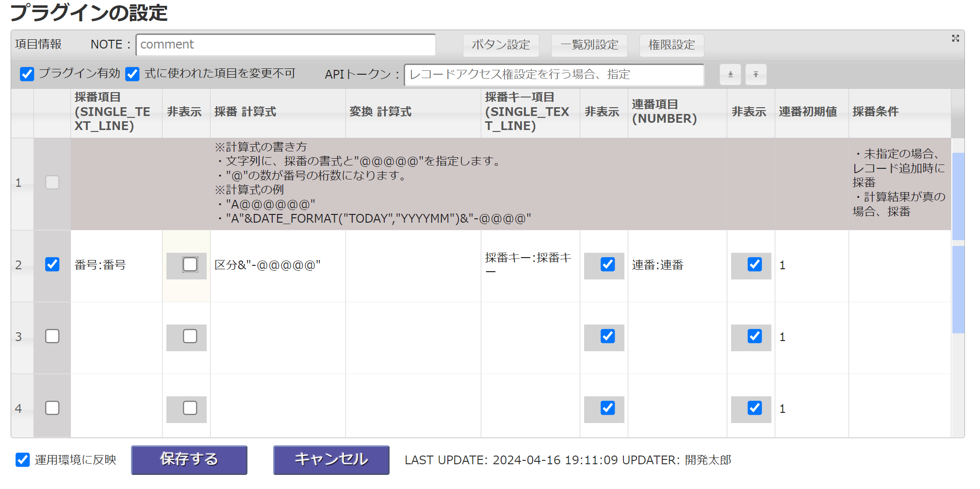Toggle row 3 採番項目 非表示 checkbox

[190, 336]
